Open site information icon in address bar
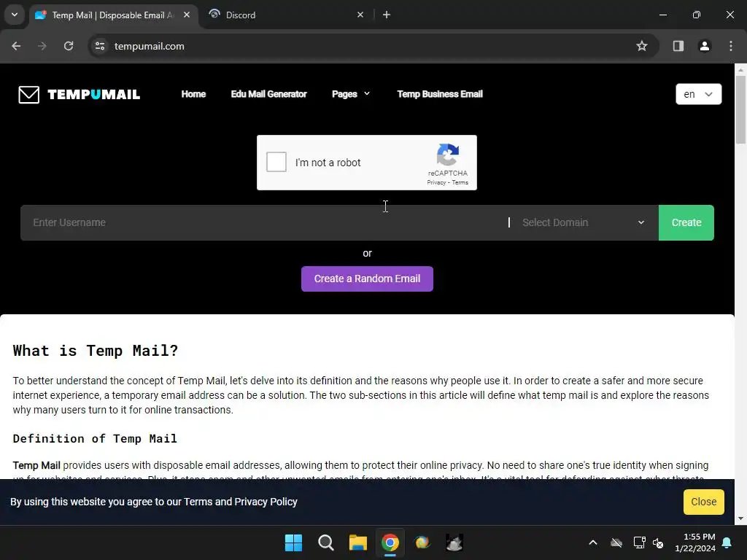The width and height of the screenshot is (747, 560). tap(100, 46)
